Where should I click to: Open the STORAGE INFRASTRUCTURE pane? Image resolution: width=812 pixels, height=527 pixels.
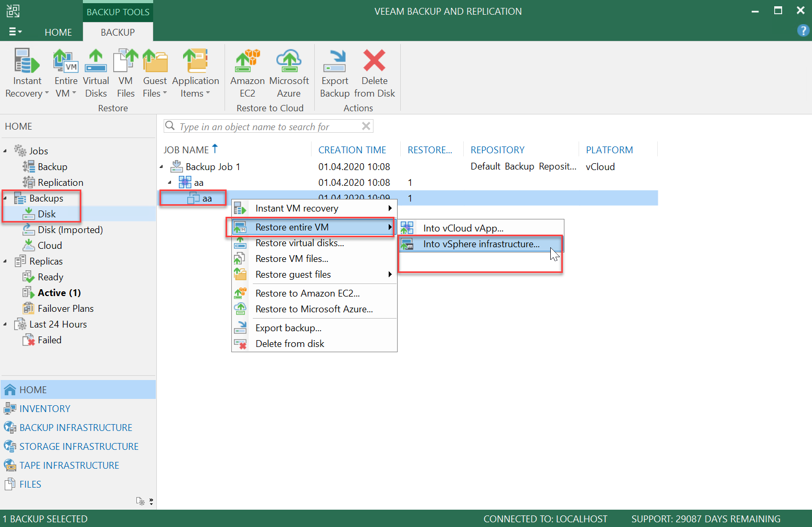78,447
